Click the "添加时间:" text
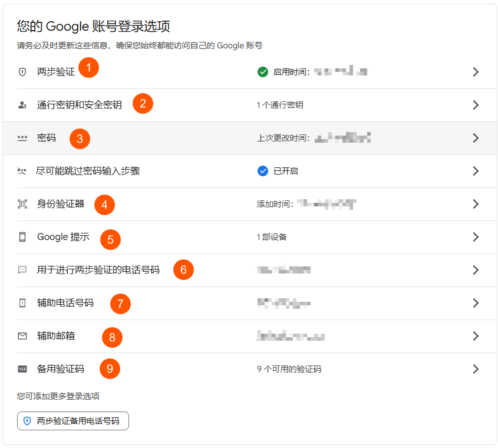 point(275,204)
